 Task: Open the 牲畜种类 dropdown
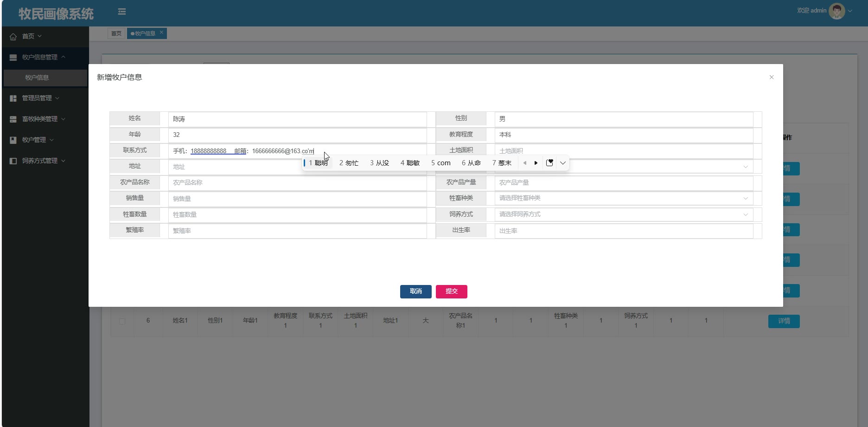(624, 198)
